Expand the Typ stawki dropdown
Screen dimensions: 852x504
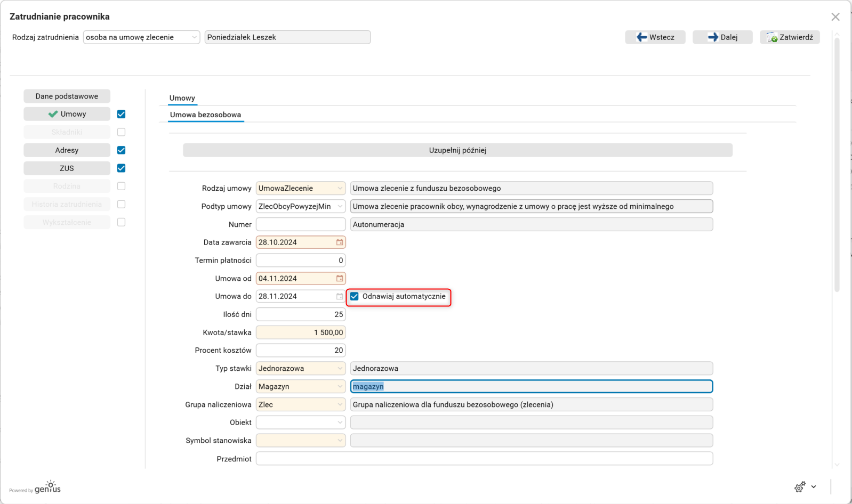340,369
